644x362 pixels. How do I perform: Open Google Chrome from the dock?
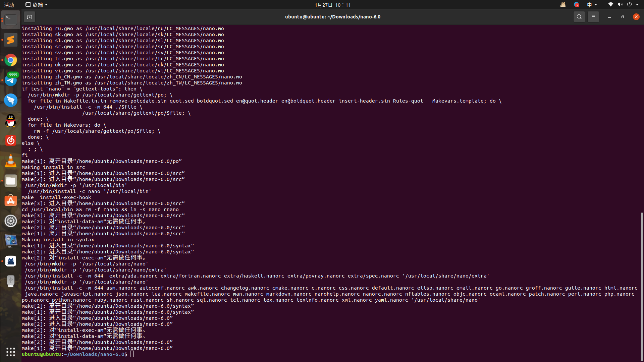11,60
